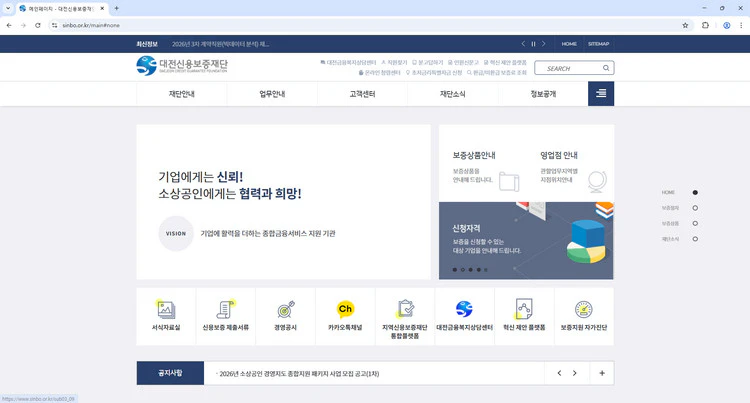Select the HOME page section dot
This screenshot has width=750, height=403.
coord(695,192)
